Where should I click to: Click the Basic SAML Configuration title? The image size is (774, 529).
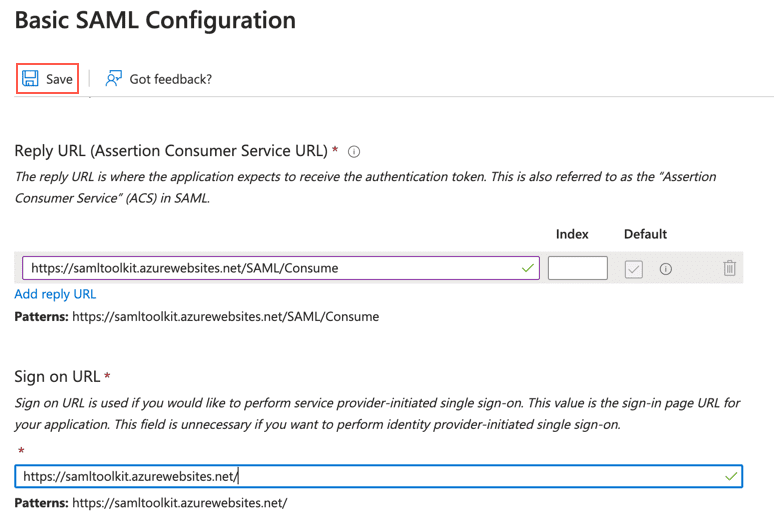tap(155, 20)
